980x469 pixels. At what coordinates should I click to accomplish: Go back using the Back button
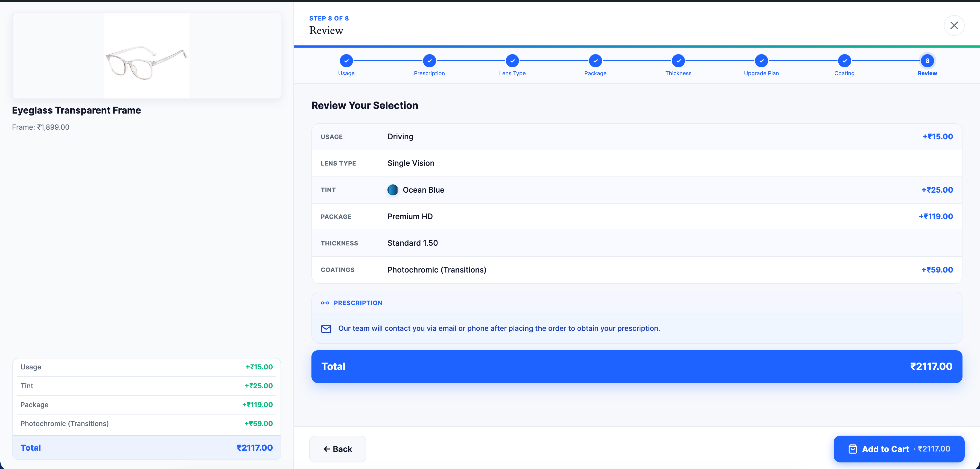tap(337, 449)
